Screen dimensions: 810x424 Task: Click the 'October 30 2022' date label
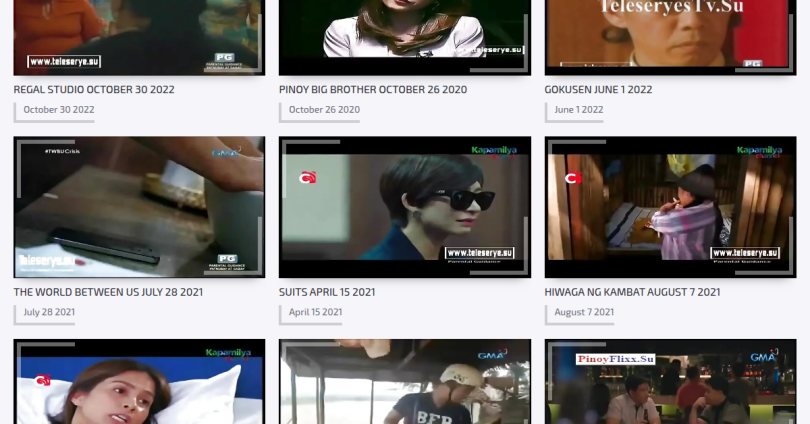(x=59, y=110)
